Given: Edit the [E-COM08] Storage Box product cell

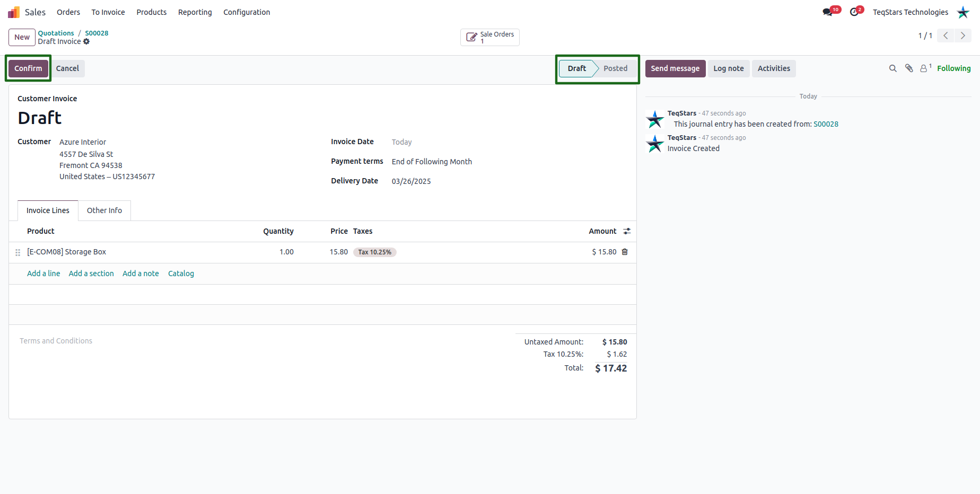Looking at the screenshot, I should (x=67, y=252).
